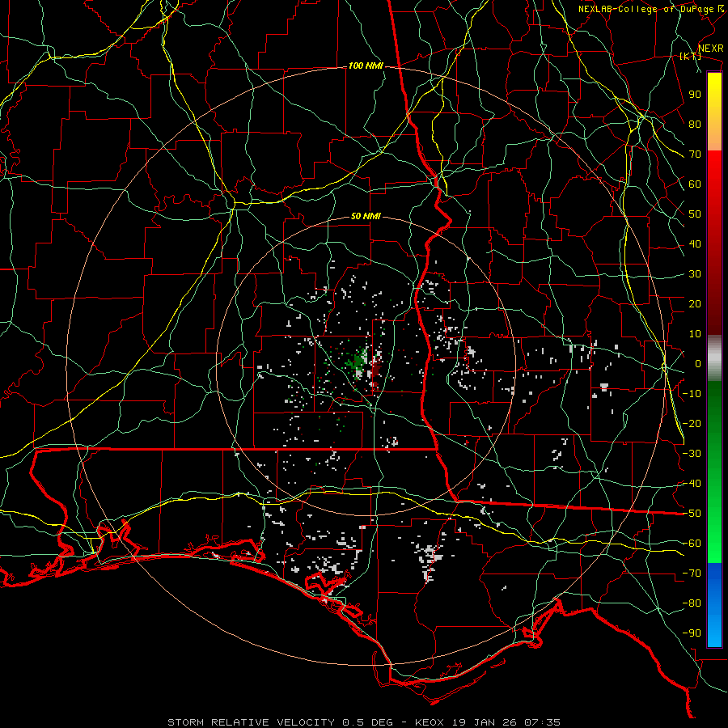Click the "STORM RELATIVE VELOCITY 0.5 DEG" caption
This screenshot has height=728, width=728.
pyautogui.click(x=280, y=722)
